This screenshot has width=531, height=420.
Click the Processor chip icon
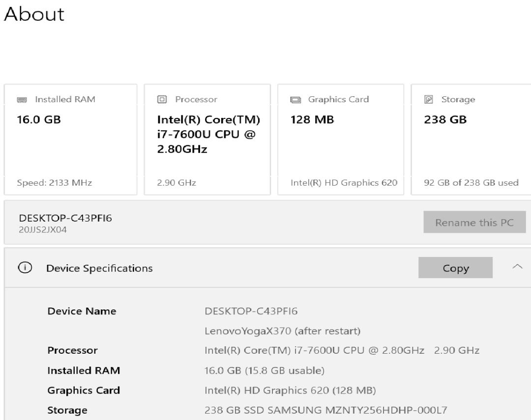tap(162, 100)
